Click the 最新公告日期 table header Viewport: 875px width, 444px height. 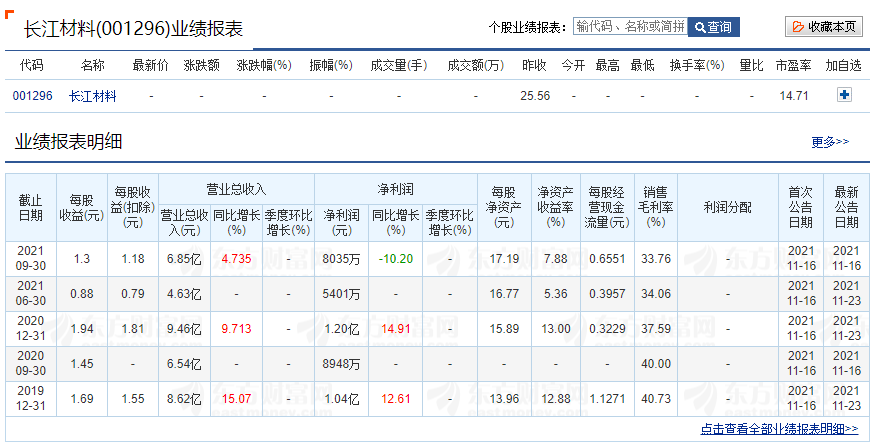(846, 207)
